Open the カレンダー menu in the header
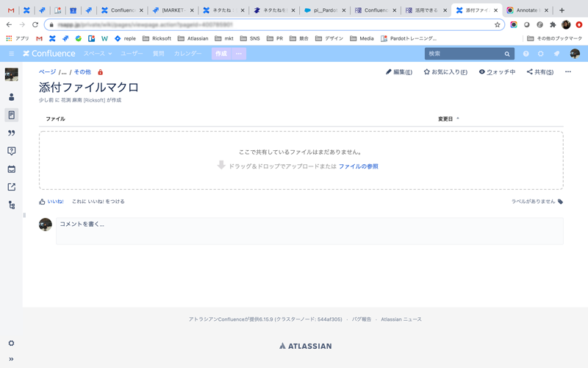Viewport: 588px width, 368px height. pos(188,54)
